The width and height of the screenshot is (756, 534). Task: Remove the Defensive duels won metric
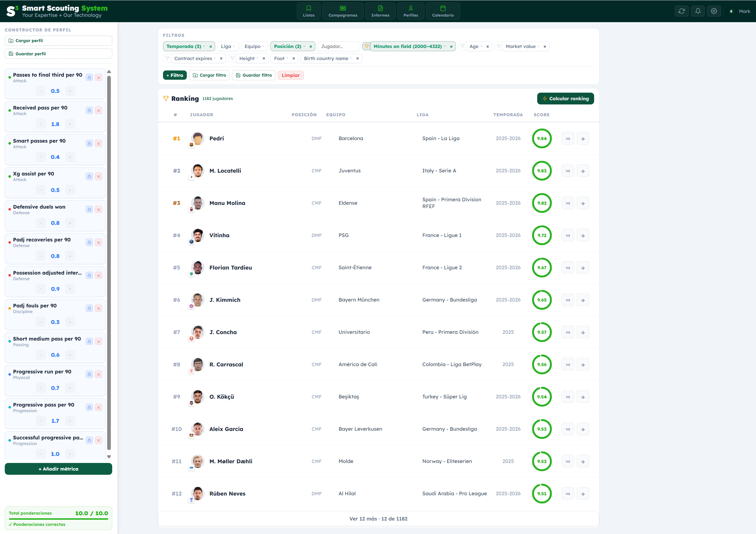[98, 209]
